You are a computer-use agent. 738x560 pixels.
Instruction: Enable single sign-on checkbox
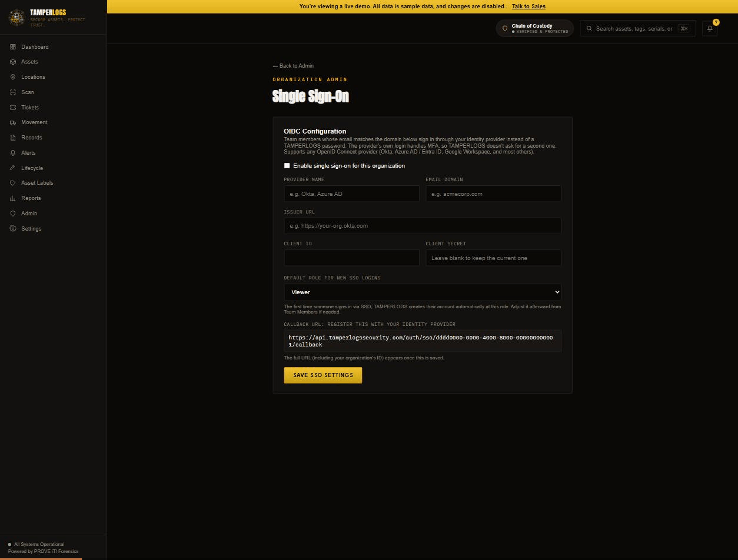tap(287, 166)
